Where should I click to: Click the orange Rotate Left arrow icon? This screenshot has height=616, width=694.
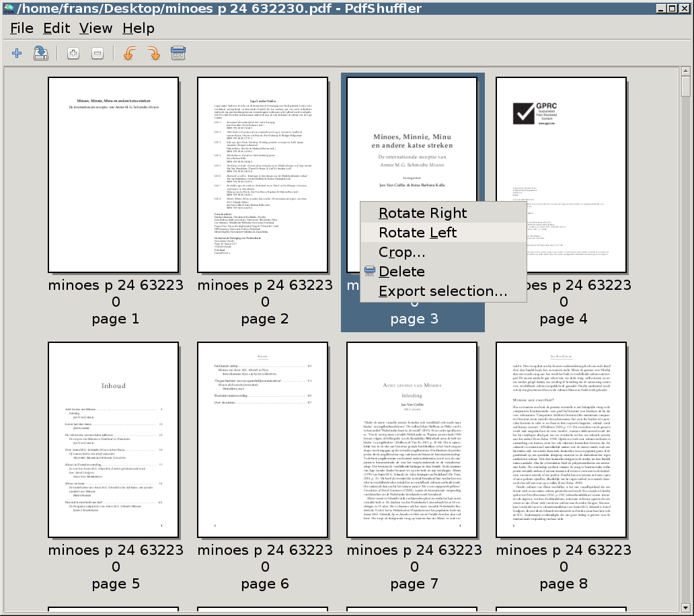pos(129,53)
